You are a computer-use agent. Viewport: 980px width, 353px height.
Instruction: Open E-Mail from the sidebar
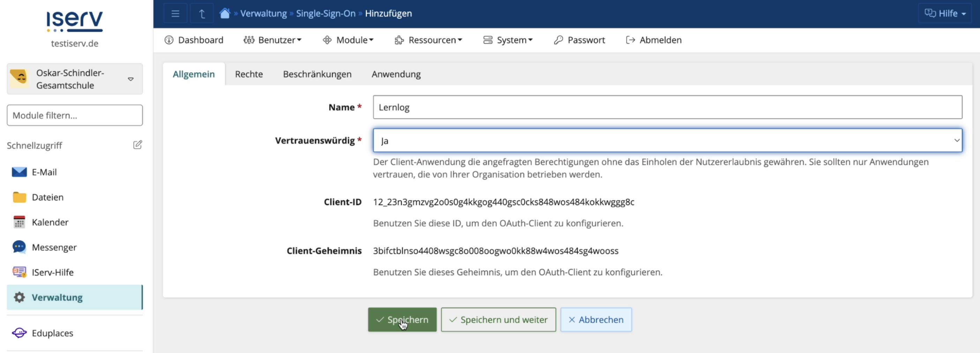click(x=44, y=172)
